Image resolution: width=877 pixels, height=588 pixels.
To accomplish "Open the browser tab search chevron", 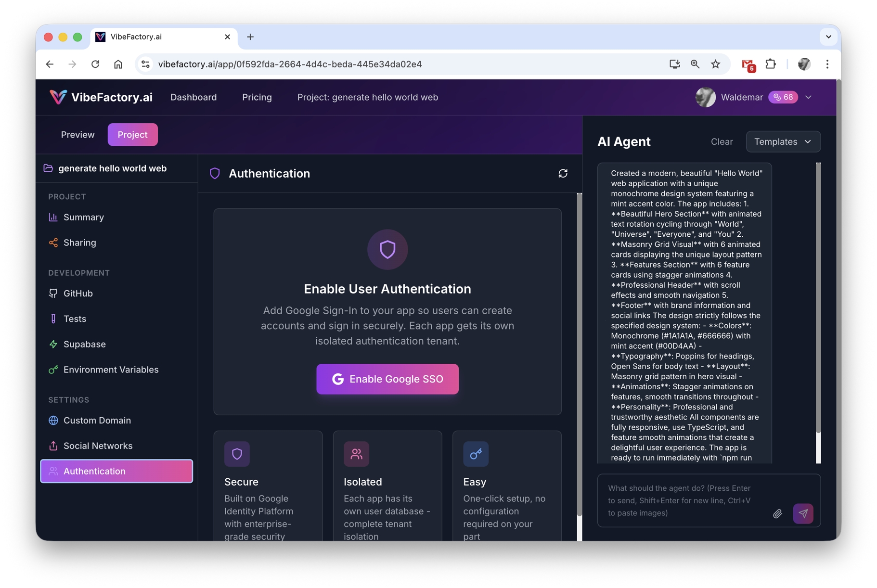I will pyautogui.click(x=828, y=37).
